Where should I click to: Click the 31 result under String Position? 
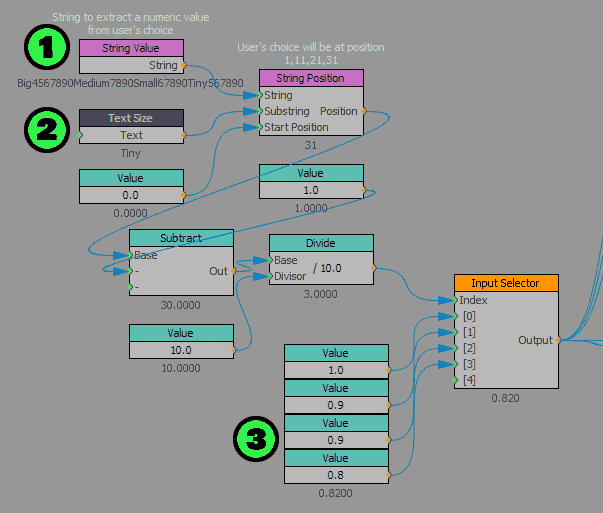pos(311,145)
